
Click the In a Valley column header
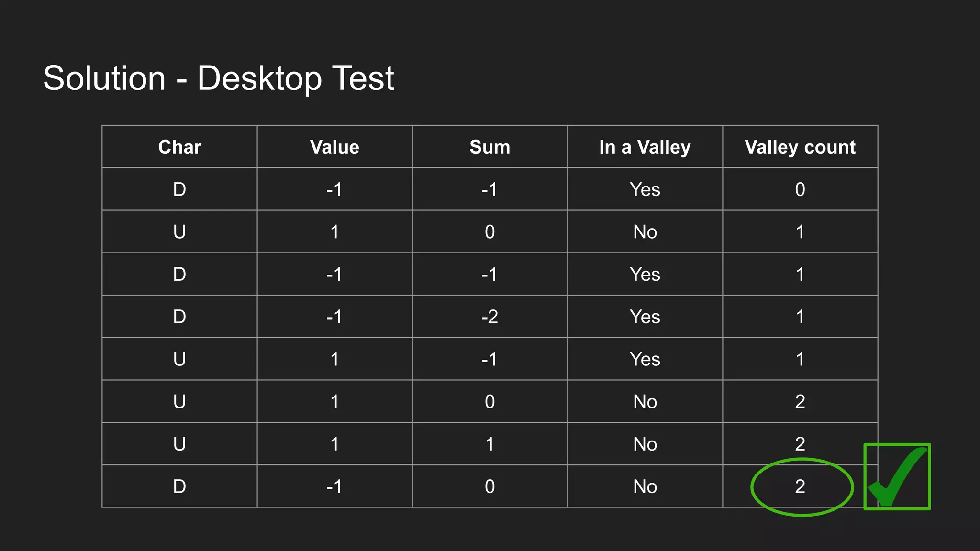pos(645,147)
